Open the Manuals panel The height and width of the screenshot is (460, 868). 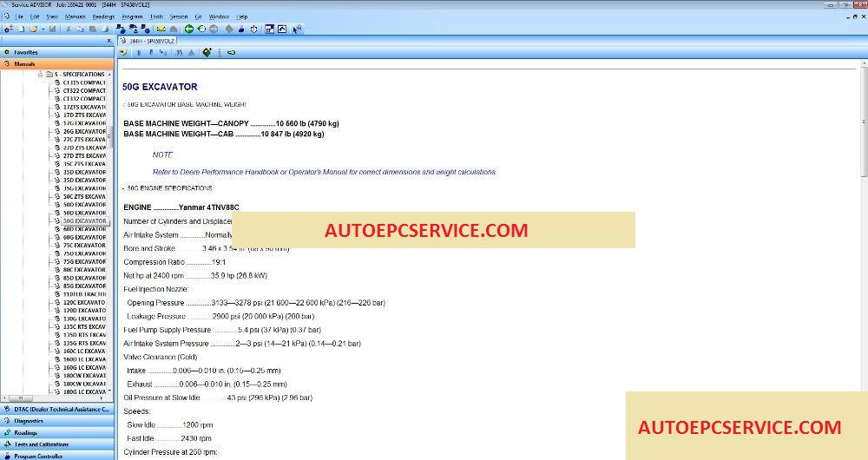tap(57, 63)
